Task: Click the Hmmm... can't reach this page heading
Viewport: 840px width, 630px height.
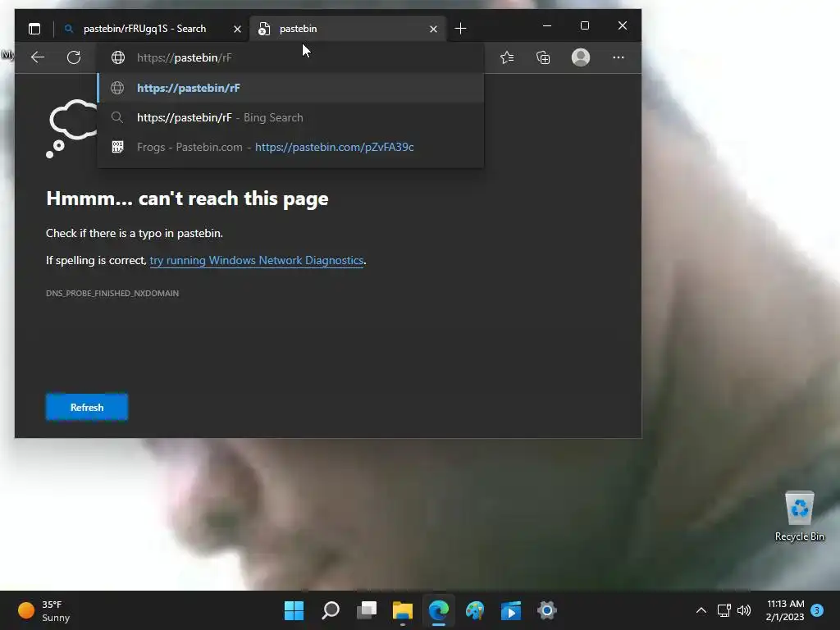Action: (187, 199)
